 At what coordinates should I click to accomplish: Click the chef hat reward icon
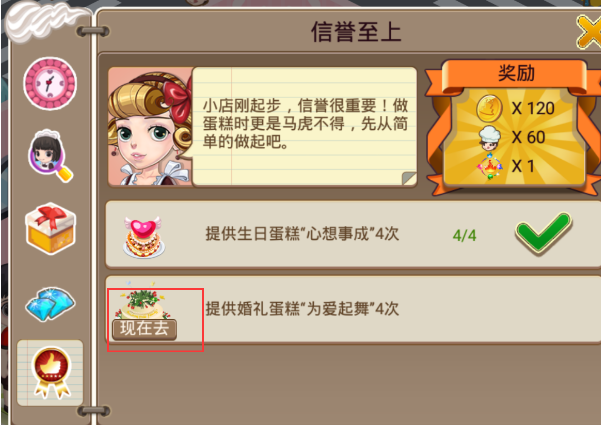click(489, 138)
